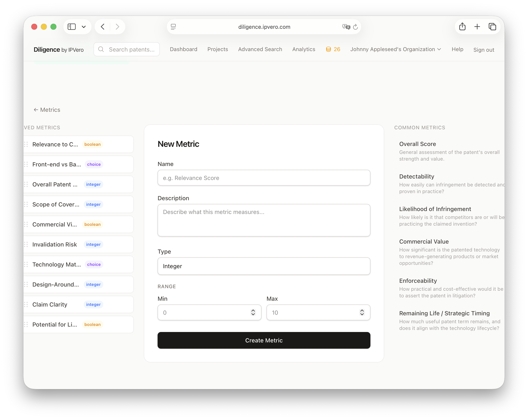Open the Share sheet icon in Safari toolbar
Viewport: 528px width, 420px height.
point(462,26)
